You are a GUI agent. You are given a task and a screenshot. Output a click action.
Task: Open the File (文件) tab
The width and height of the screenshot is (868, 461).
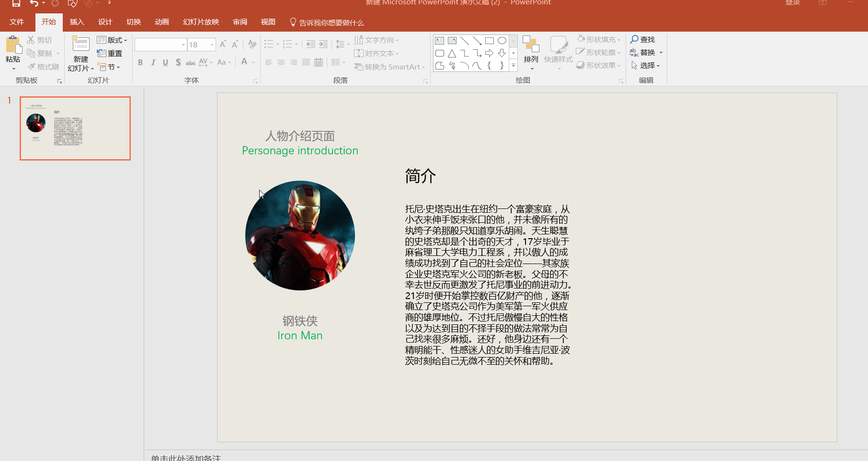pos(17,22)
